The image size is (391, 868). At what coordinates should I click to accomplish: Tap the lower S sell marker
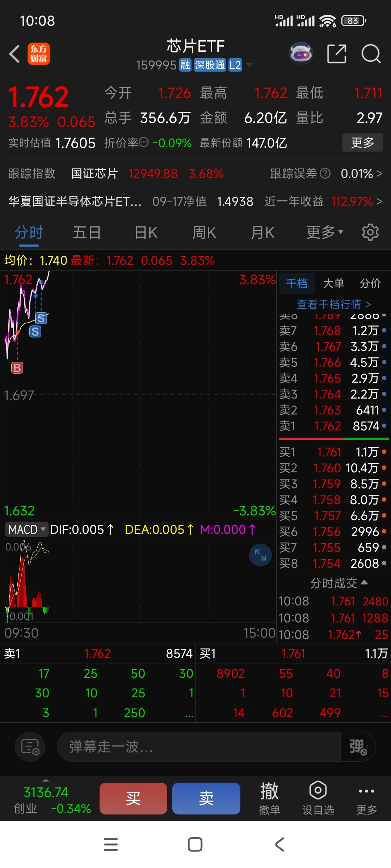click(x=35, y=331)
